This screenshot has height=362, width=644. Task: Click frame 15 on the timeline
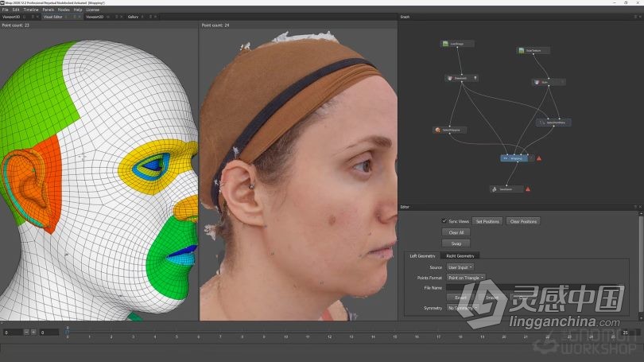click(394, 337)
